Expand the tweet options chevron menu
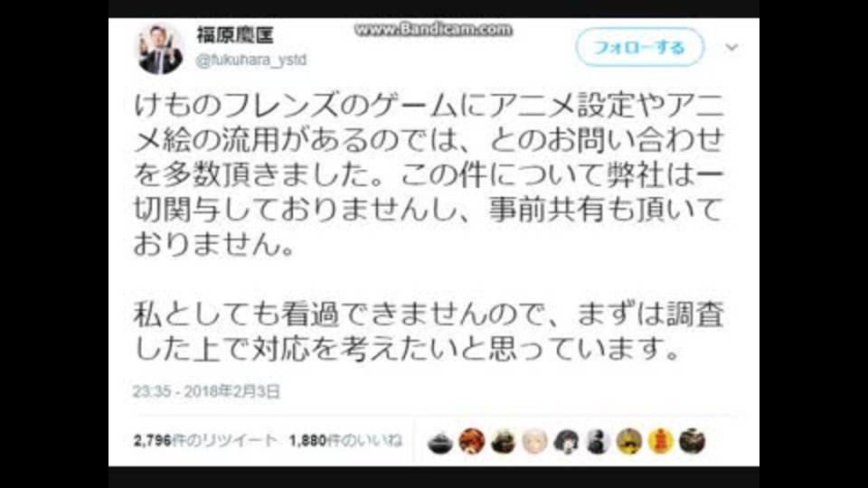Viewport: 868px width, 488px height. [731, 48]
